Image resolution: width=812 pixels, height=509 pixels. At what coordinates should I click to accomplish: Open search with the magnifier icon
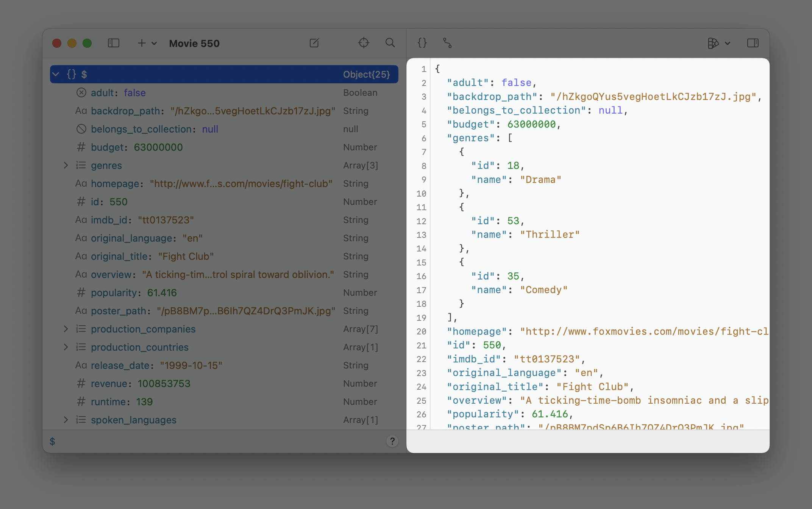click(390, 43)
